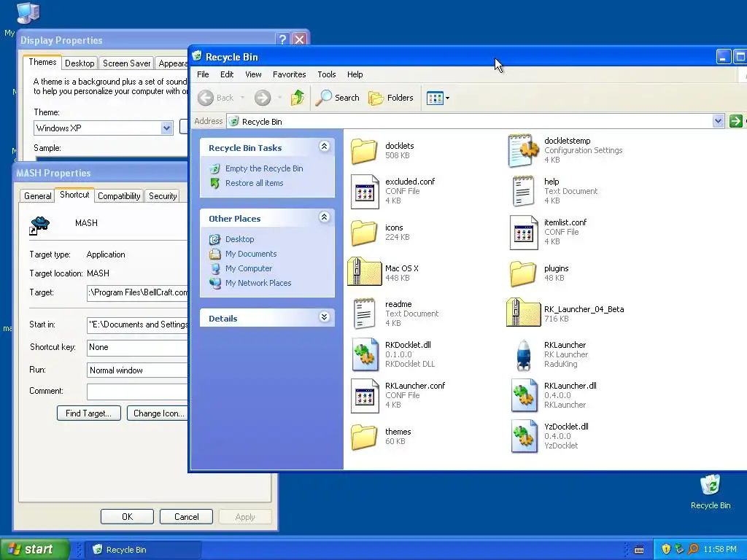Go to Desktop in Other Places
Screen dimensions: 747x560
pyautogui.click(x=239, y=239)
